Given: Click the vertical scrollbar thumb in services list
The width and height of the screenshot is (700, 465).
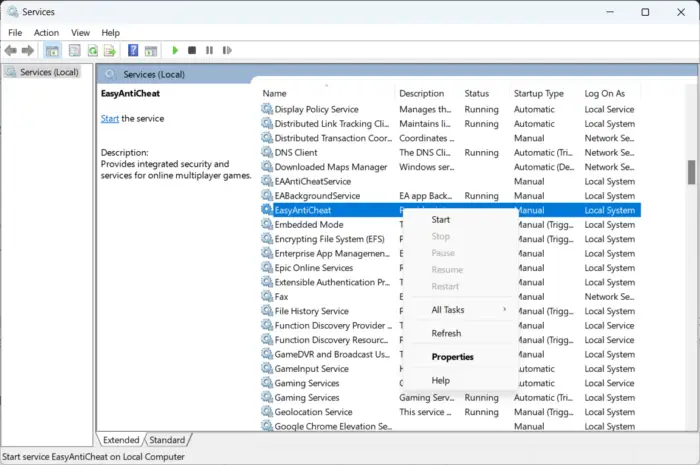Looking at the screenshot, I should pos(691,172).
